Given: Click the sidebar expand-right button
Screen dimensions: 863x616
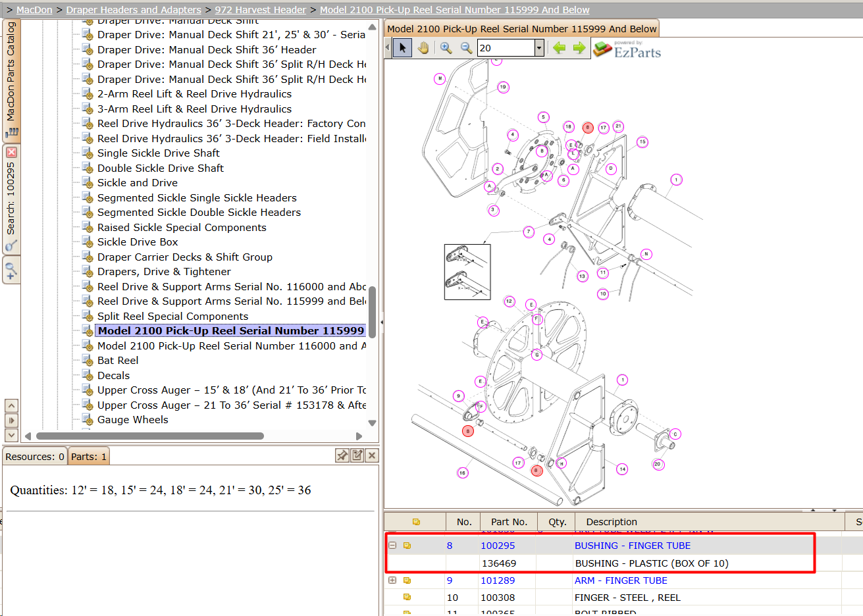Looking at the screenshot, I should click(11, 420).
